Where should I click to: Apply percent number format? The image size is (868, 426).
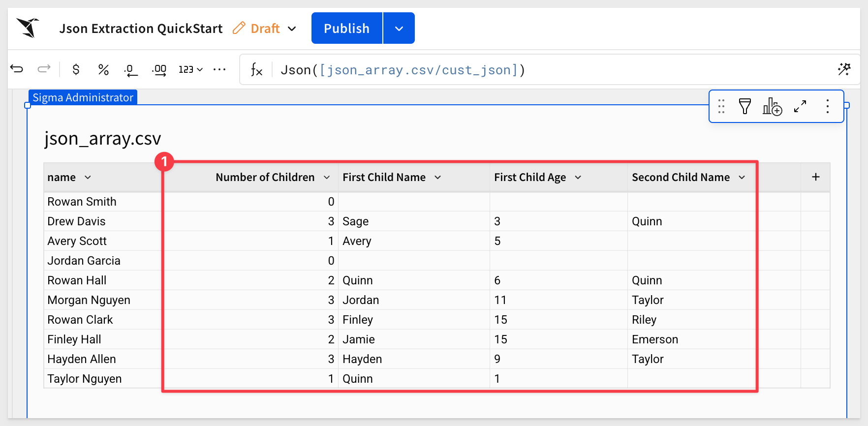(x=103, y=69)
